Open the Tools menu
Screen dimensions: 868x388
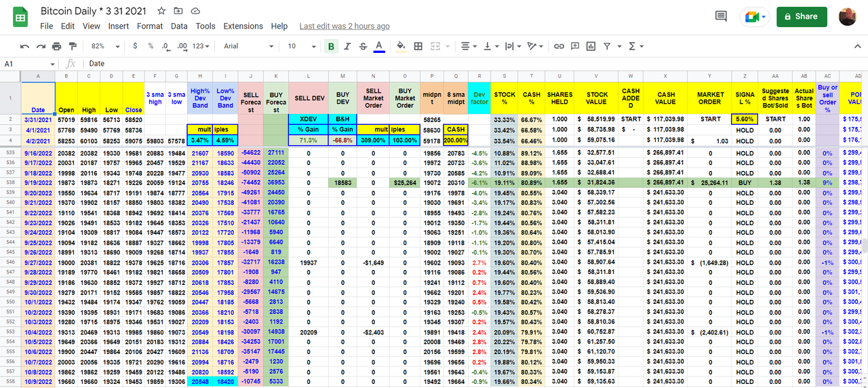tap(205, 26)
